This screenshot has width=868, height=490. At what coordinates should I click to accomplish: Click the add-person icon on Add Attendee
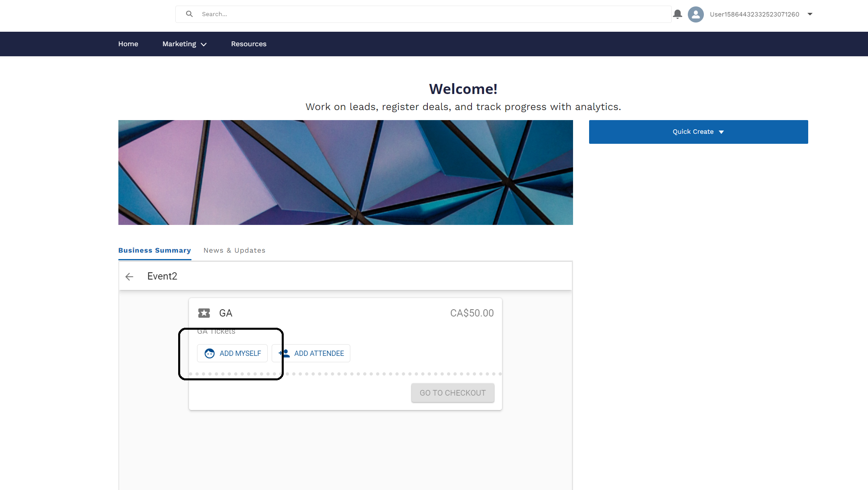[x=284, y=353]
